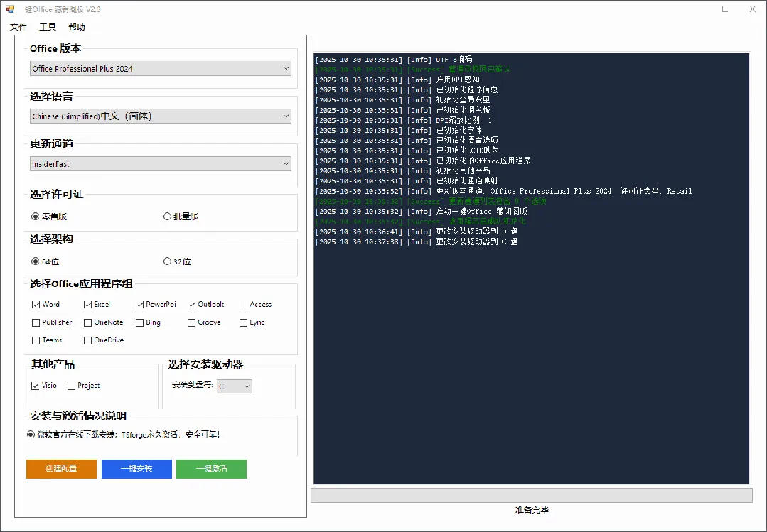Click the orange 创建配置 button
Screen dimensions: 767x532
(x=61, y=469)
